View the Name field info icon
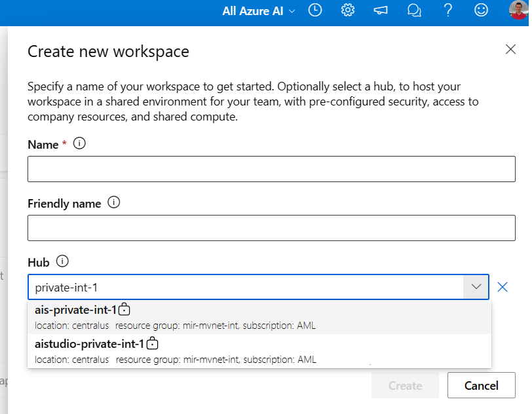The image size is (532, 414). 79,143
